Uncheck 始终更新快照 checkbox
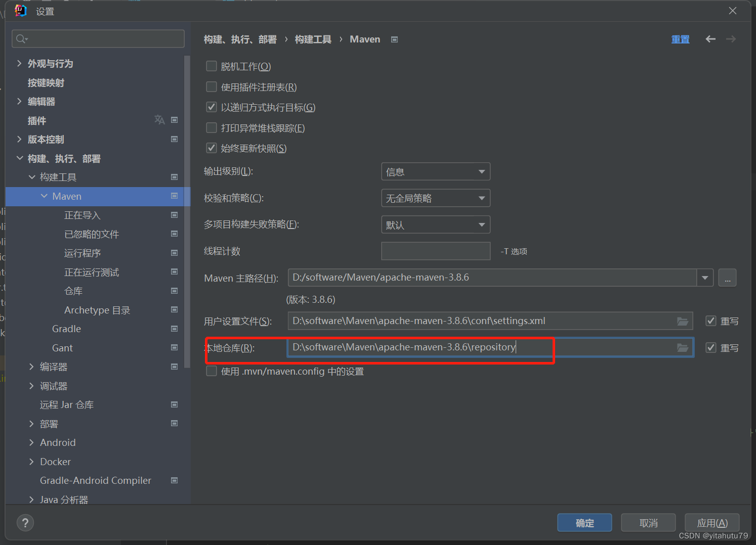 (x=212, y=148)
